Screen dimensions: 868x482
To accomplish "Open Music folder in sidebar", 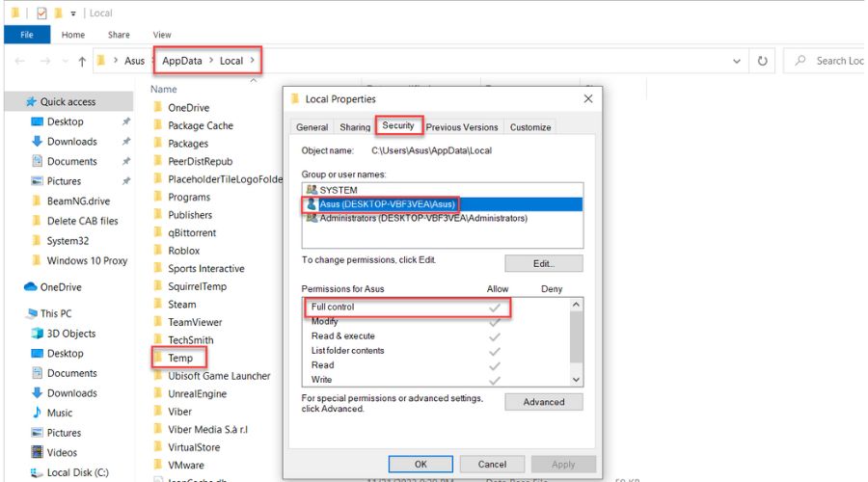I will point(59,413).
